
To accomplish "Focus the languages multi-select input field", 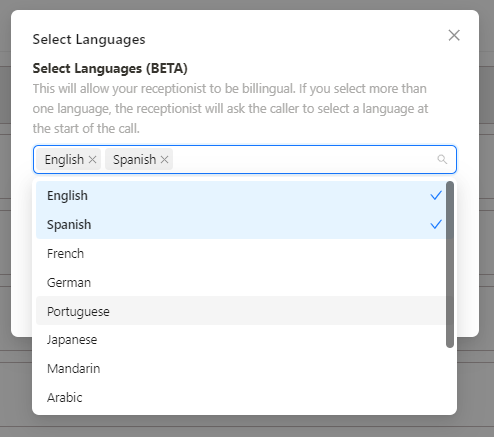I will click(x=300, y=159).
